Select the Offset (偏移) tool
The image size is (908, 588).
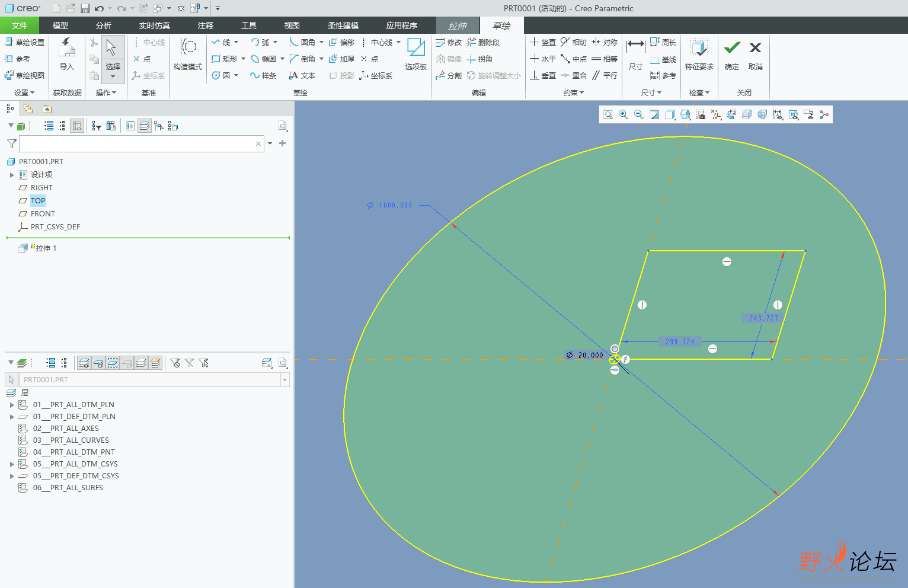pos(341,42)
